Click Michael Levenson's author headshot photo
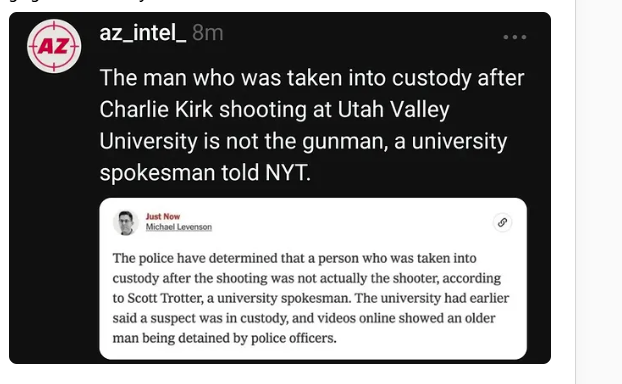The width and height of the screenshot is (622, 384). click(x=126, y=223)
